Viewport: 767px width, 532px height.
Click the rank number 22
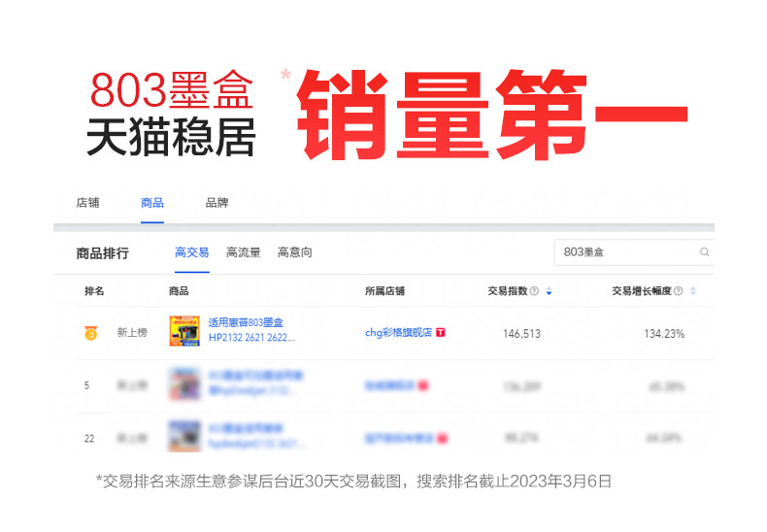point(89,439)
